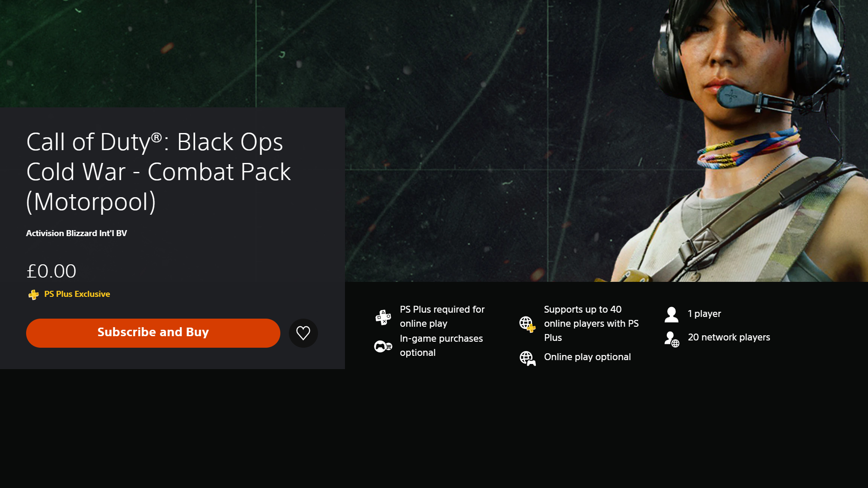Click the single player person icon
The image size is (868, 488).
[671, 314]
